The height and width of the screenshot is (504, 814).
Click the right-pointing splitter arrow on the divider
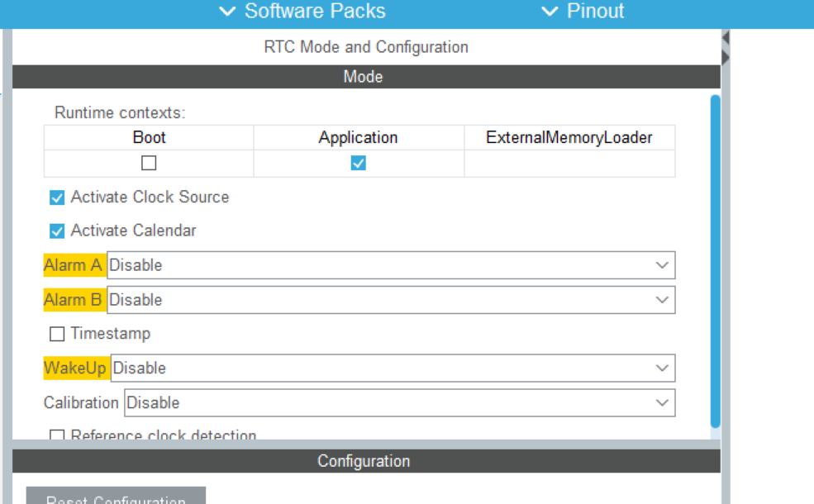726,57
